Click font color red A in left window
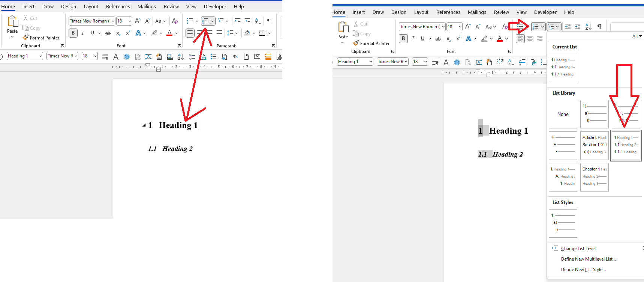 [x=169, y=33]
